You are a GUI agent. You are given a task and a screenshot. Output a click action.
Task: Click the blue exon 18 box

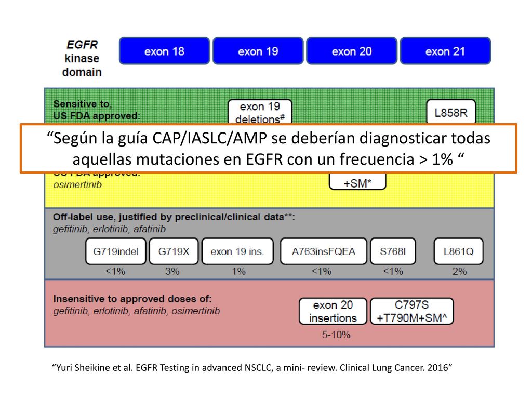pos(164,51)
